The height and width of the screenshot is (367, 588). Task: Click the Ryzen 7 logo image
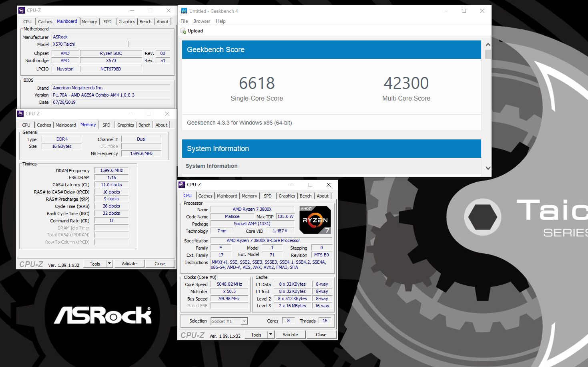(x=315, y=220)
